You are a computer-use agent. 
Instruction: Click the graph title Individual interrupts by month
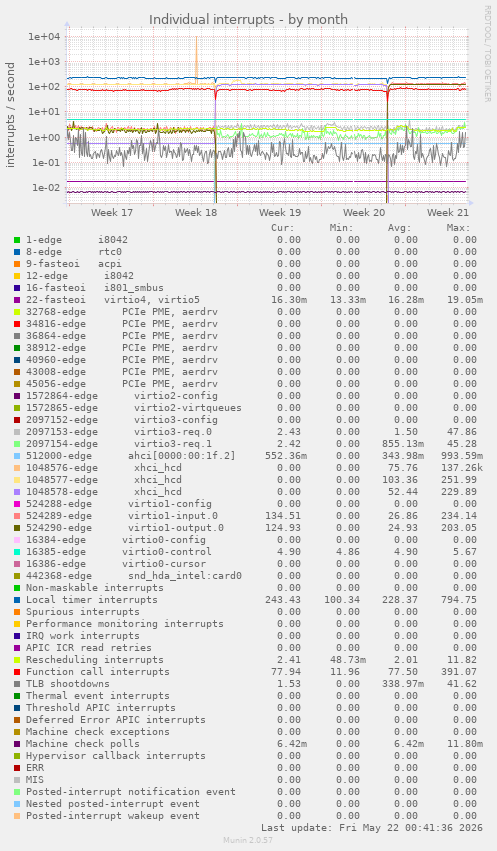pos(248,20)
